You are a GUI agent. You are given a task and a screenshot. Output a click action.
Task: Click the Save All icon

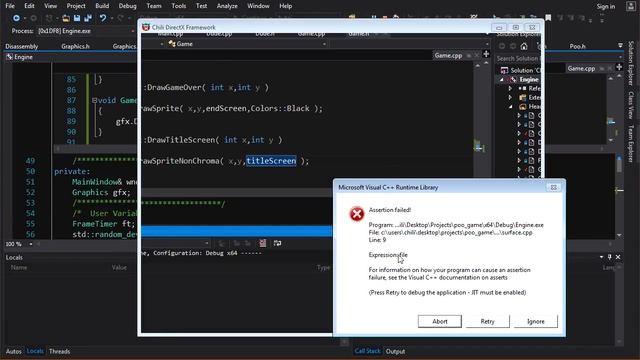87,18
